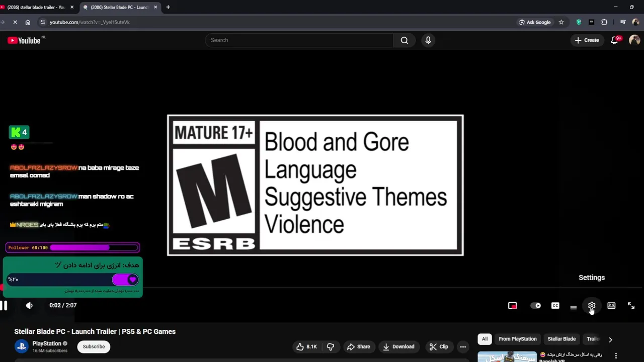Screen dimensions: 644x362
Task: Enter full screen with the arrows icon
Action: (631, 306)
